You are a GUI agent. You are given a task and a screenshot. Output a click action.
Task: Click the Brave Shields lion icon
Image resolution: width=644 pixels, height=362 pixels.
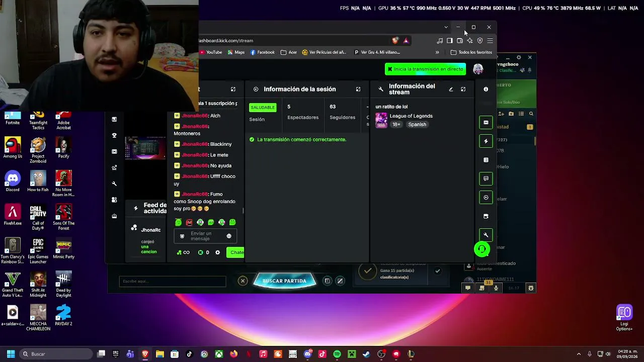coord(395,41)
